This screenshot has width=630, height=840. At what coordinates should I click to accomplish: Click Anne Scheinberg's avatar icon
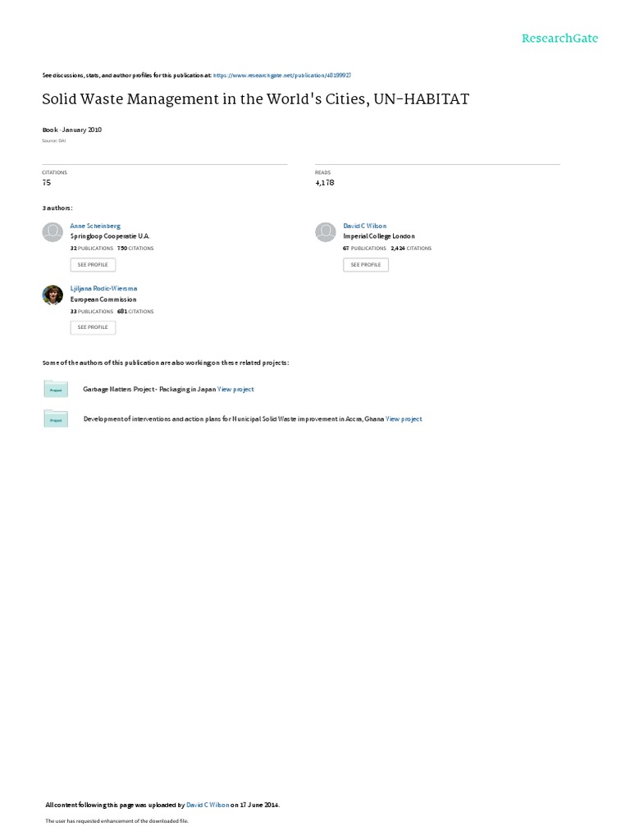tap(52, 232)
